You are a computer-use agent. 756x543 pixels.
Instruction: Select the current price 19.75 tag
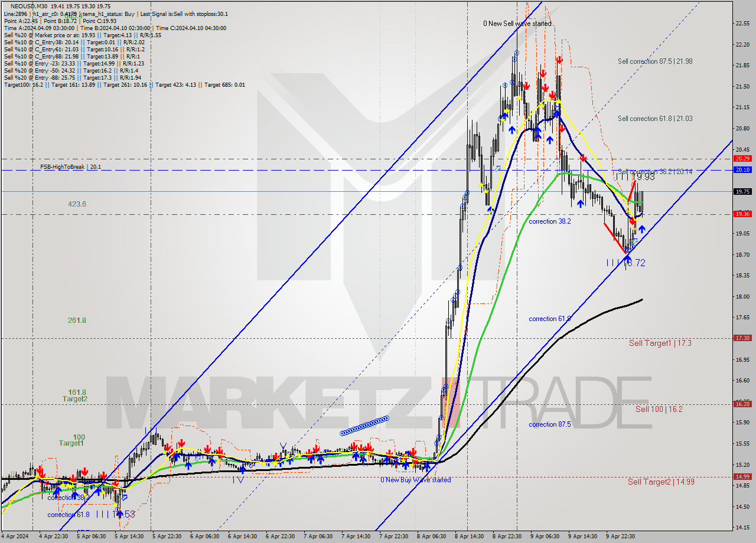[742, 191]
